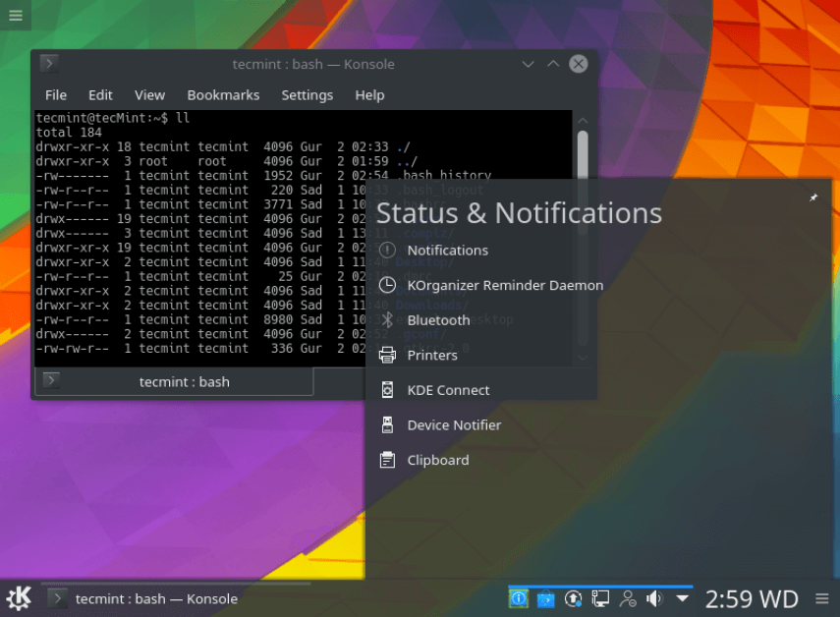
Task: Open the File menu in Konsole
Action: pos(56,95)
